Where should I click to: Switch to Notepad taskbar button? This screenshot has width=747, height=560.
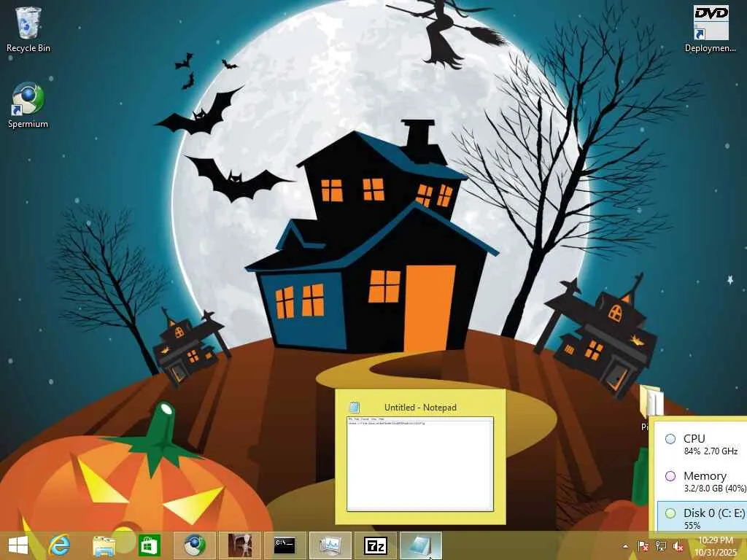pyautogui.click(x=421, y=545)
